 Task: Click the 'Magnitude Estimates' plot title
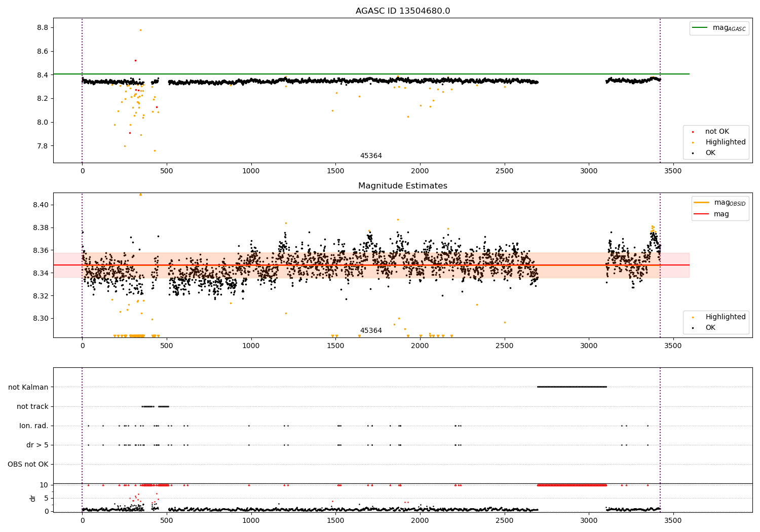tap(403, 186)
